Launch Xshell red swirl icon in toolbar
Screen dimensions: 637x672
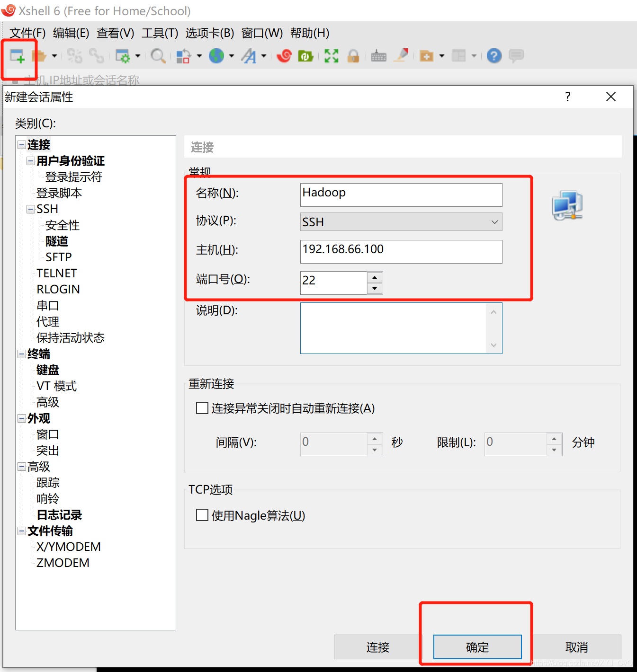[284, 56]
